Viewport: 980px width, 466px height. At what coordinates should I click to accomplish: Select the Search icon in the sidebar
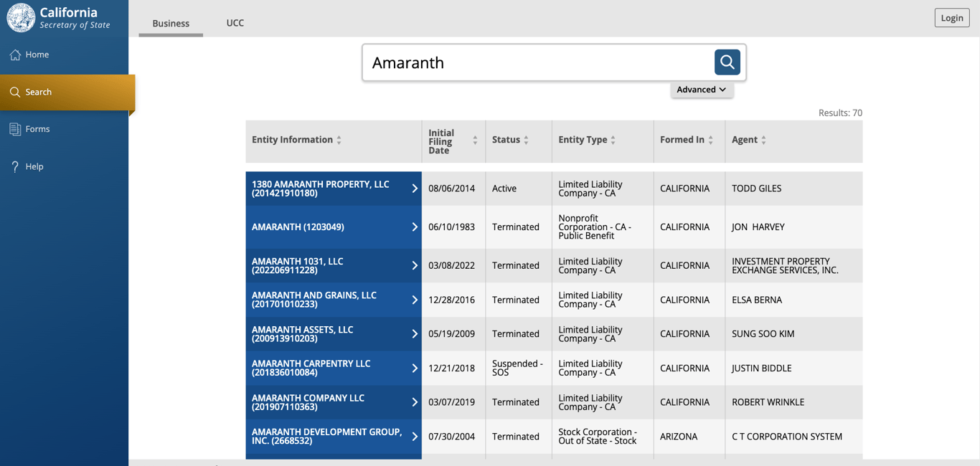[x=14, y=92]
